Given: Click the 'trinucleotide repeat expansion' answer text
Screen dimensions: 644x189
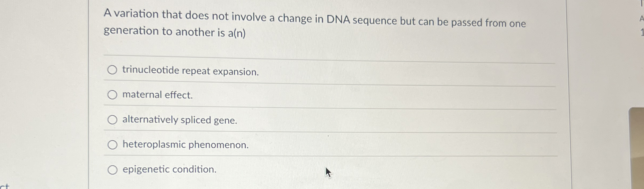Looking at the screenshot, I should pyautogui.click(x=190, y=71).
